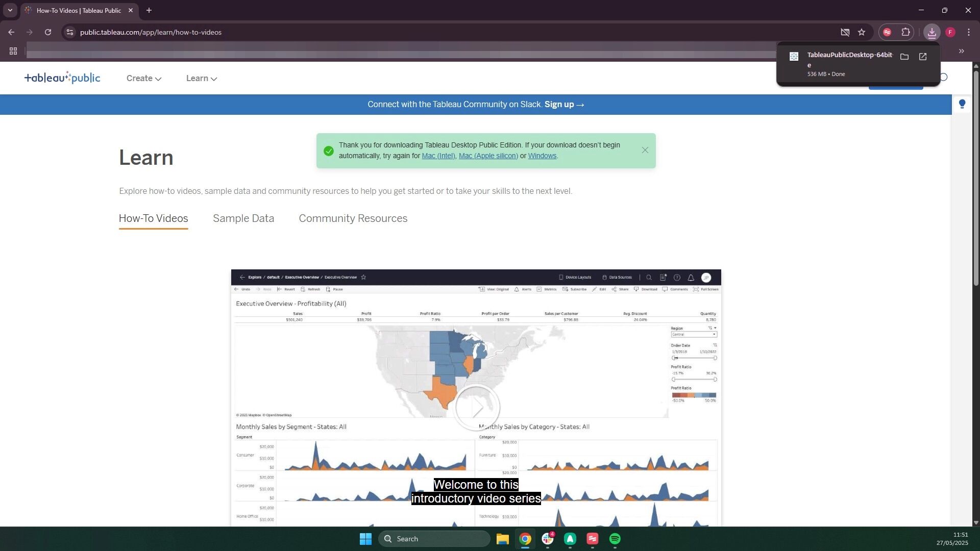Switch to the Sample Data tab
This screenshot has width=980, height=551.
point(243,218)
